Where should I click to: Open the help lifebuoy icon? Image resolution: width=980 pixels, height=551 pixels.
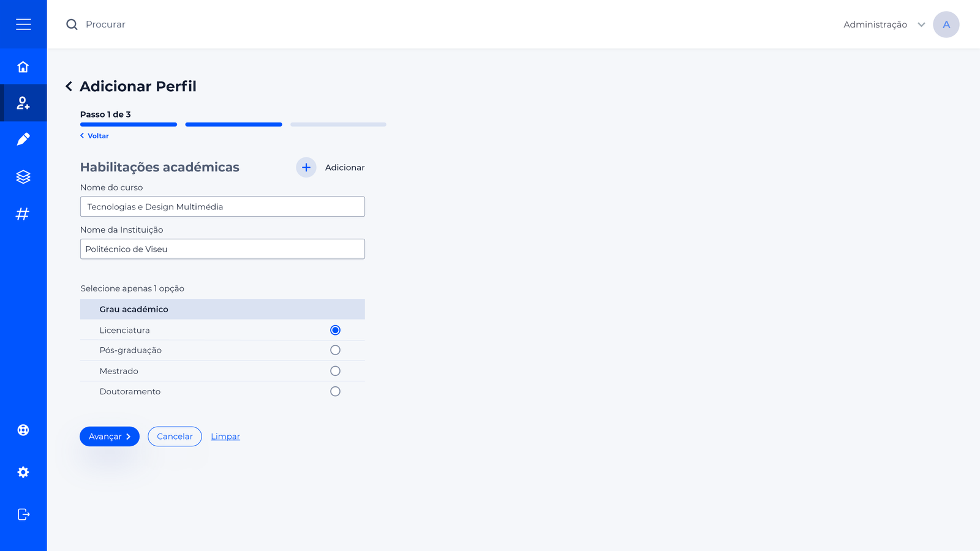23,430
